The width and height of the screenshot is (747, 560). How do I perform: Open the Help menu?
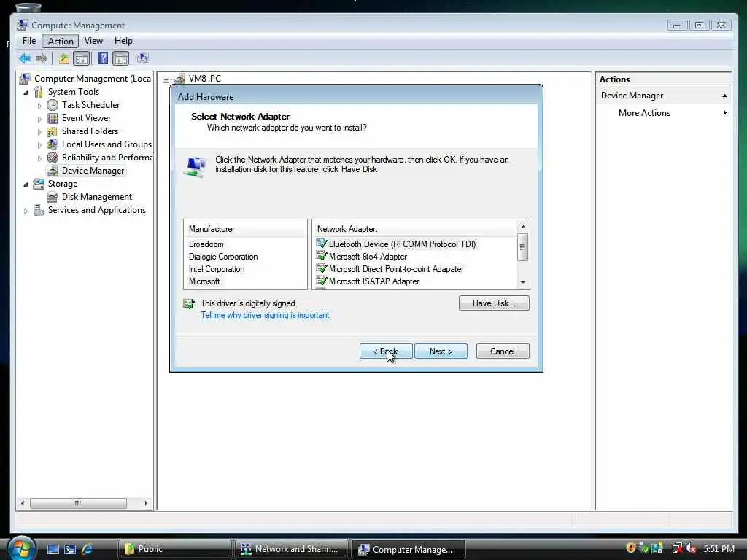click(x=123, y=41)
